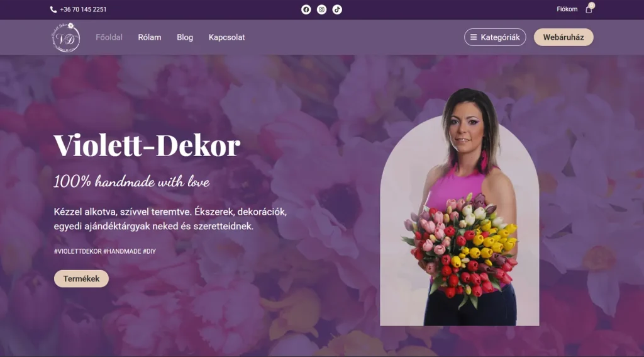
Task: Navigate to the Blog page
Action: (185, 37)
